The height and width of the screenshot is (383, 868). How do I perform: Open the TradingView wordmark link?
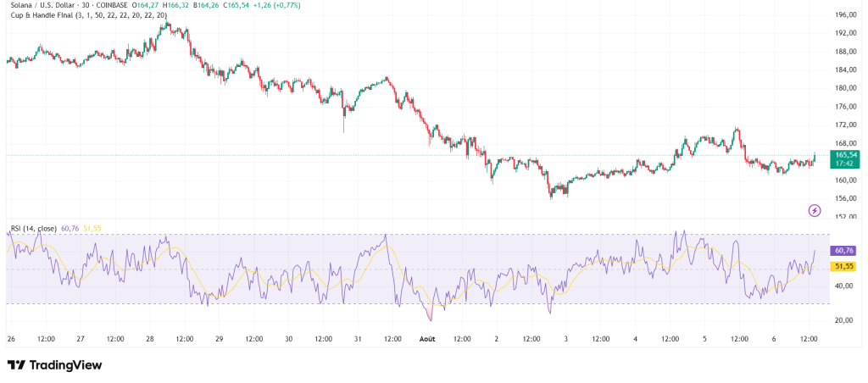tap(65, 365)
